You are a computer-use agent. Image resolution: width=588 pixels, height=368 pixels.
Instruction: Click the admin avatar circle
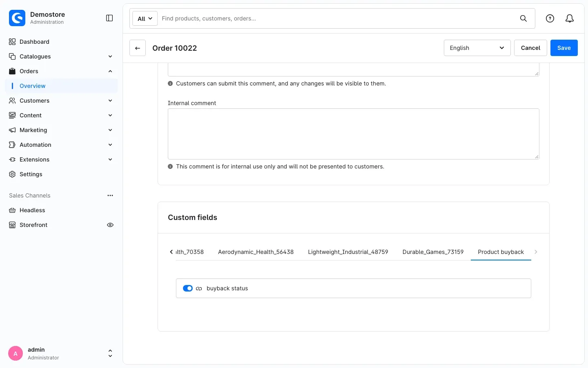click(x=16, y=353)
